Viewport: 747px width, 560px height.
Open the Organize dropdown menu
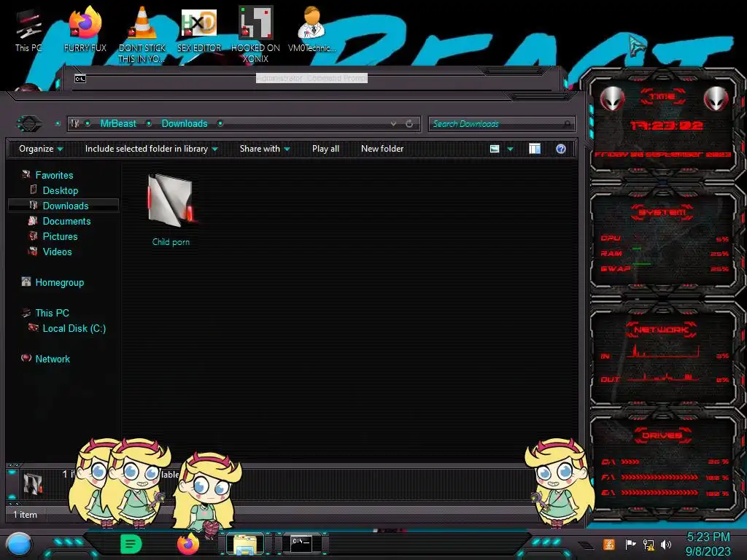click(x=41, y=149)
